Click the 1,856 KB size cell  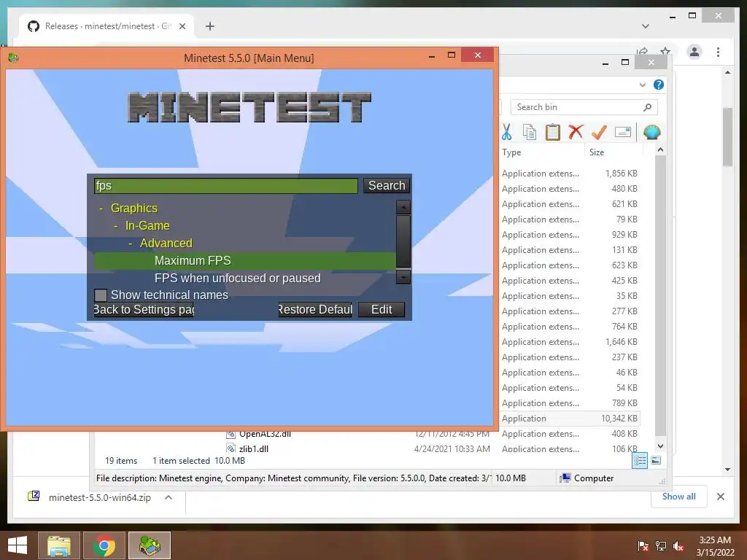(622, 174)
